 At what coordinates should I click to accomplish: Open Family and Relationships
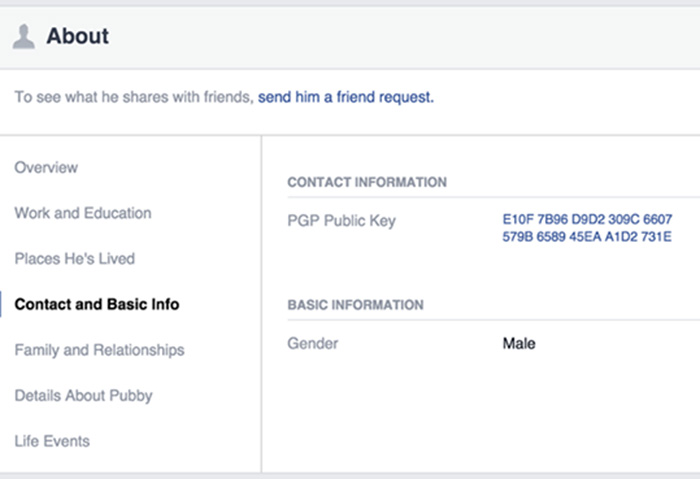point(99,350)
